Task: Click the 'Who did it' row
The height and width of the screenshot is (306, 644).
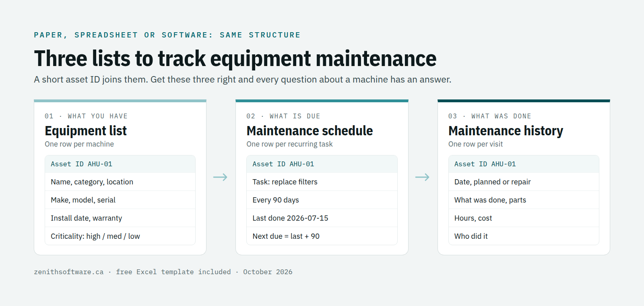Action: pyautogui.click(x=524, y=236)
